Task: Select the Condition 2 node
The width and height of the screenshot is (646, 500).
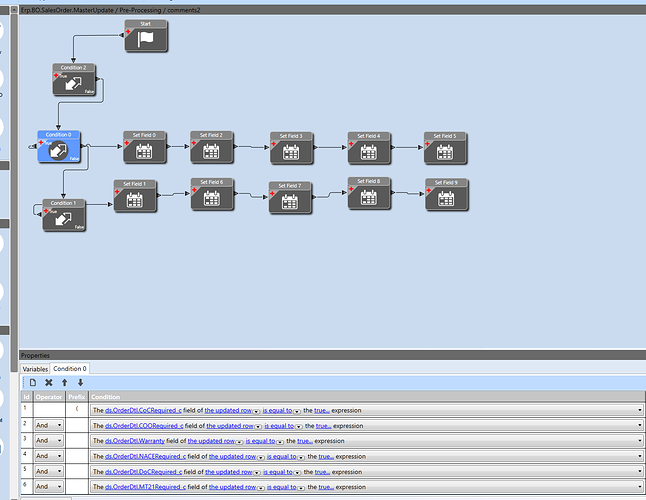Action: pos(74,79)
